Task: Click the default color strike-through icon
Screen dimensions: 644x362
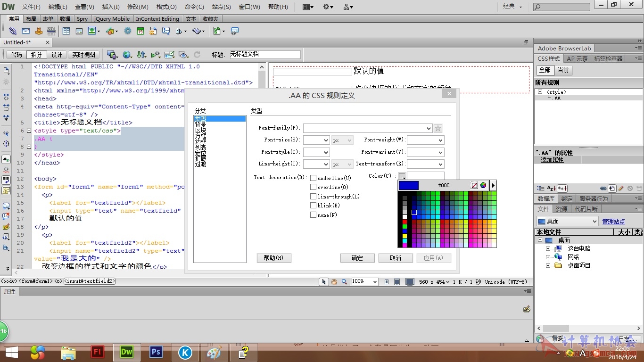Action: (474, 185)
